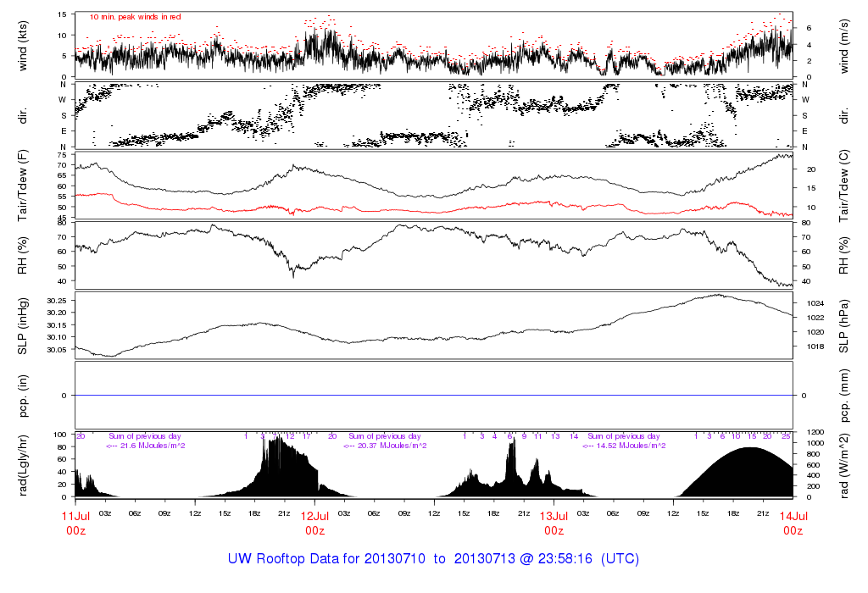Click the 11Jul 00z date marker
This screenshot has height=593, width=868.
[76, 523]
